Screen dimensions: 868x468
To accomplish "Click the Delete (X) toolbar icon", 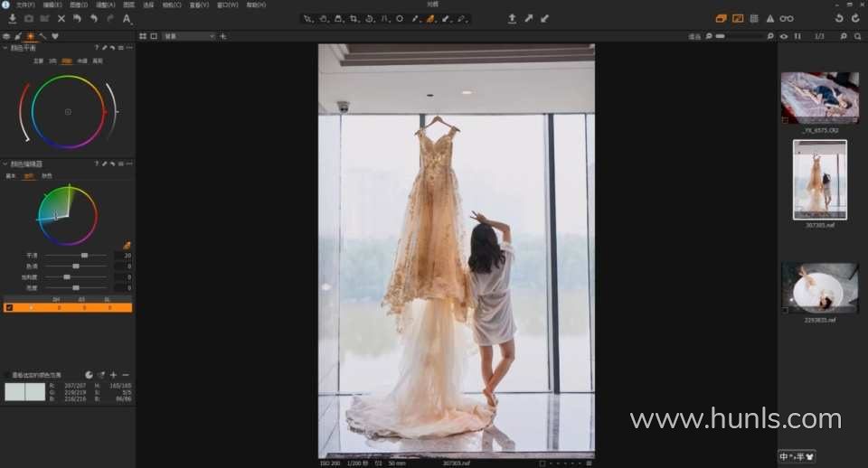I will pyautogui.click(x=61, y=19).
